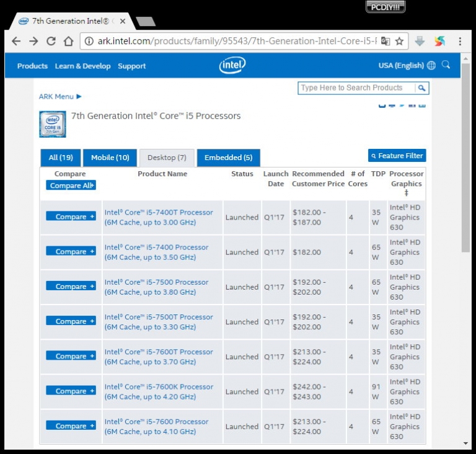Image resolution: width=476 pixels, height=454 pixels.
Task: Click the Compare All button
Action: [71, 185]
